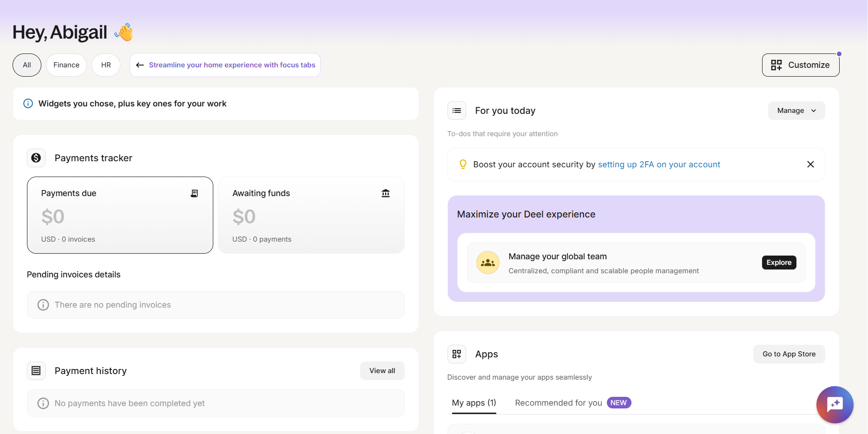Open setting up 2FA on your account link
868x434 pixels.
pos(659,164)
